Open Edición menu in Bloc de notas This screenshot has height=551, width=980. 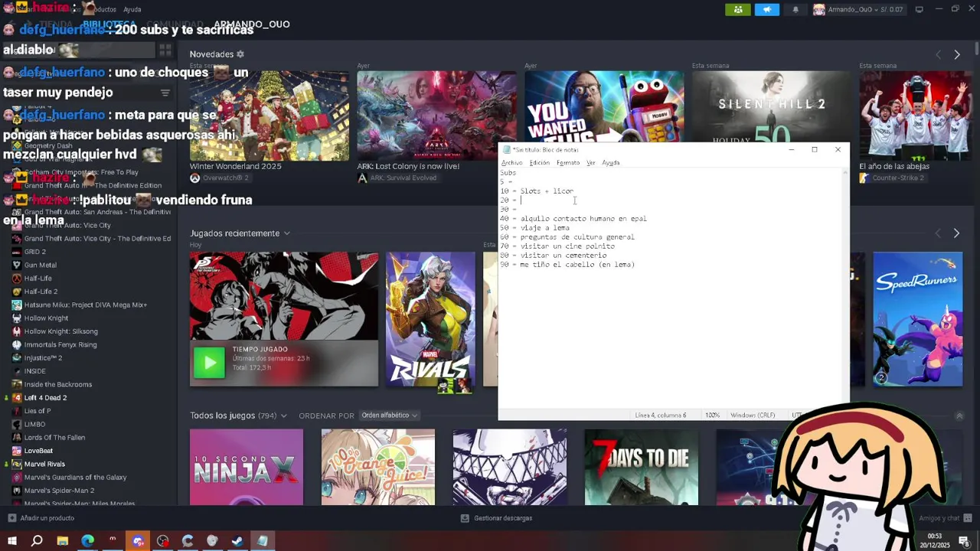(539, 163)
